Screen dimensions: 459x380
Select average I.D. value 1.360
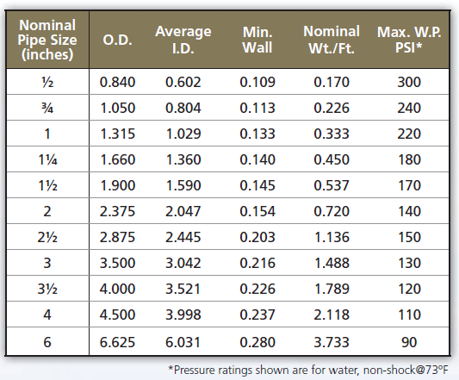[x=183, y=160]
